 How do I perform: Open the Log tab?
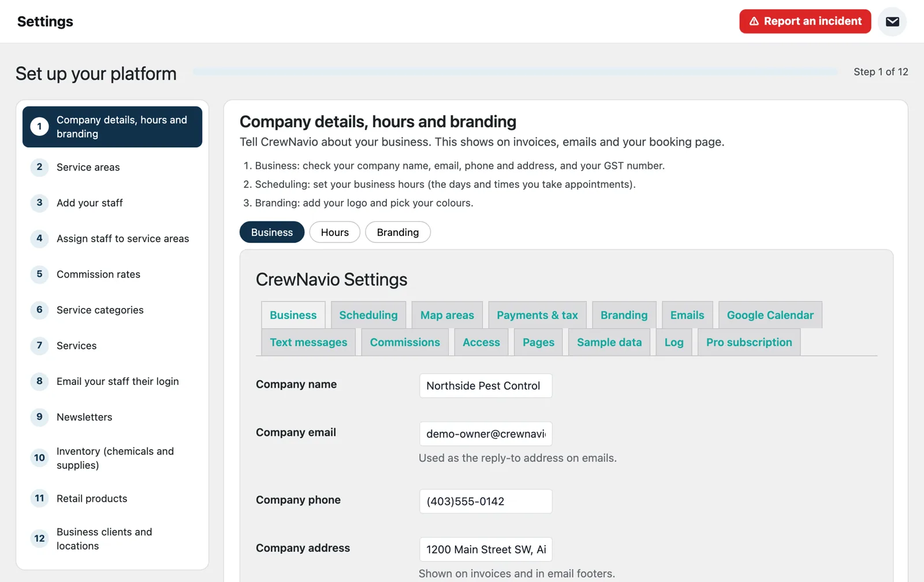point(674,342)
